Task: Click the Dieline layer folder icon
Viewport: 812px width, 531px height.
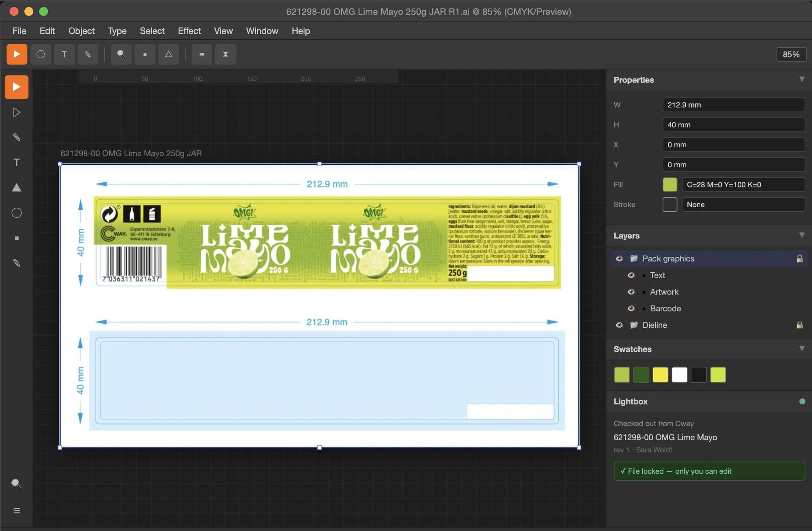Action: coord(634,325)
